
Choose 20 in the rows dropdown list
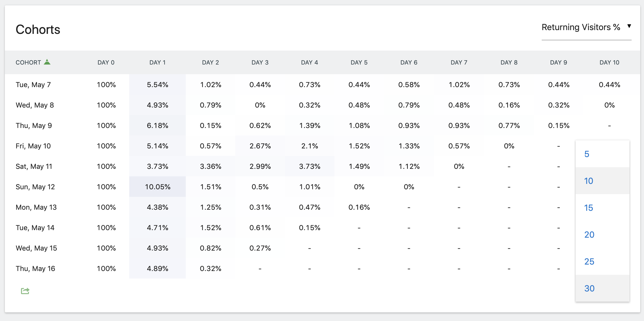point(589,235)
